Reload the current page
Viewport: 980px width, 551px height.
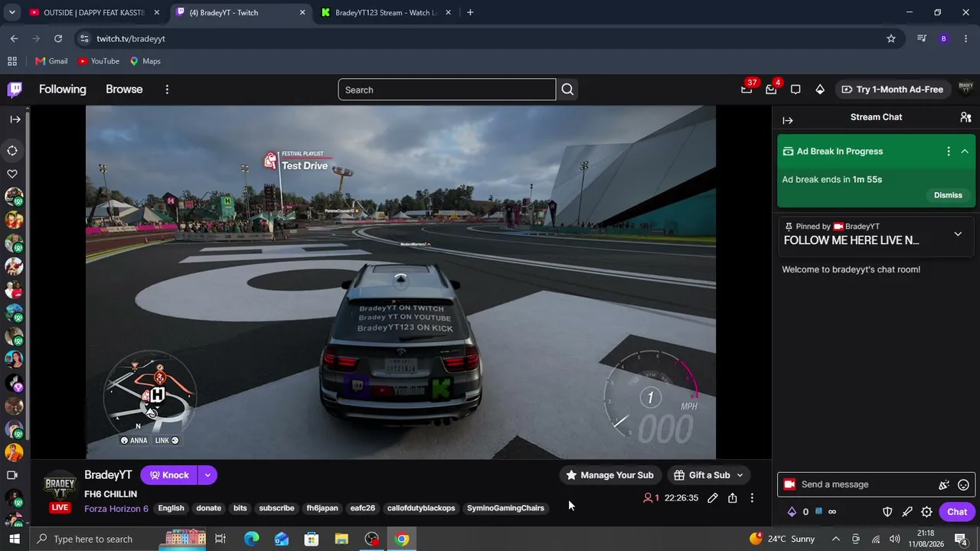click(58, 38)
